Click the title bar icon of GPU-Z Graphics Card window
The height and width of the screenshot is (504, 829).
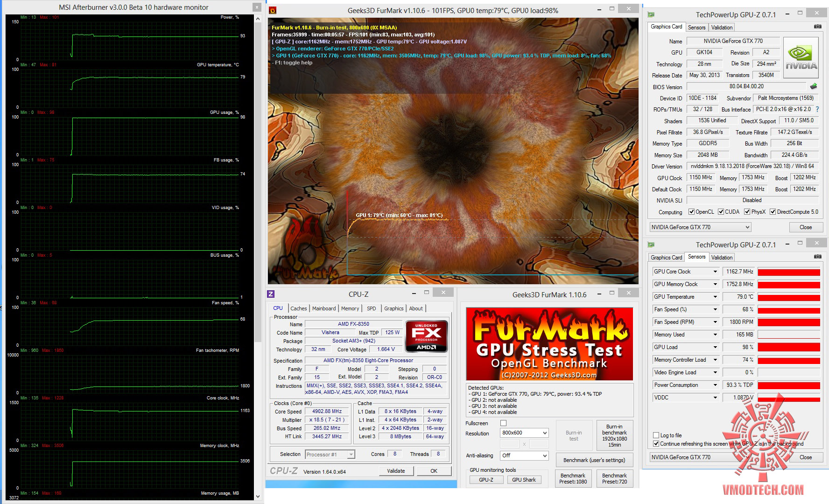tap(651, 14)
